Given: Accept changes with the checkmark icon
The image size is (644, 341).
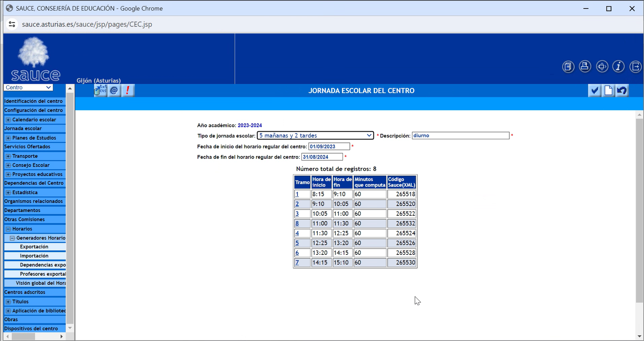Looking at the screenshot, I should tap(594, 91).
